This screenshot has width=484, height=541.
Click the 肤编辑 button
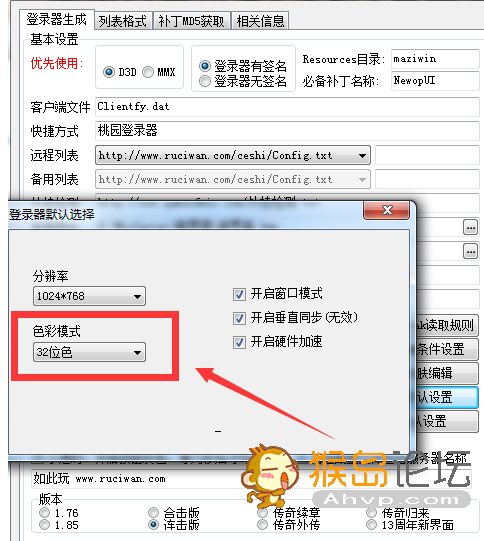coord(447,373)
